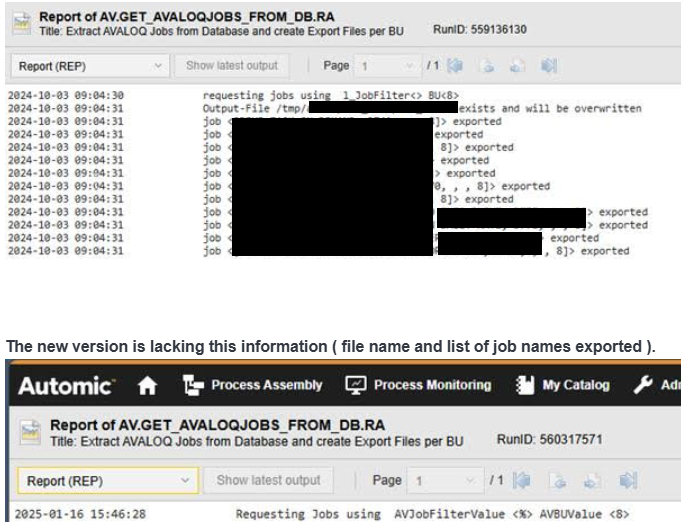
Task: Go to previous page in RunID 560317571 report
Action: point(558,480)
